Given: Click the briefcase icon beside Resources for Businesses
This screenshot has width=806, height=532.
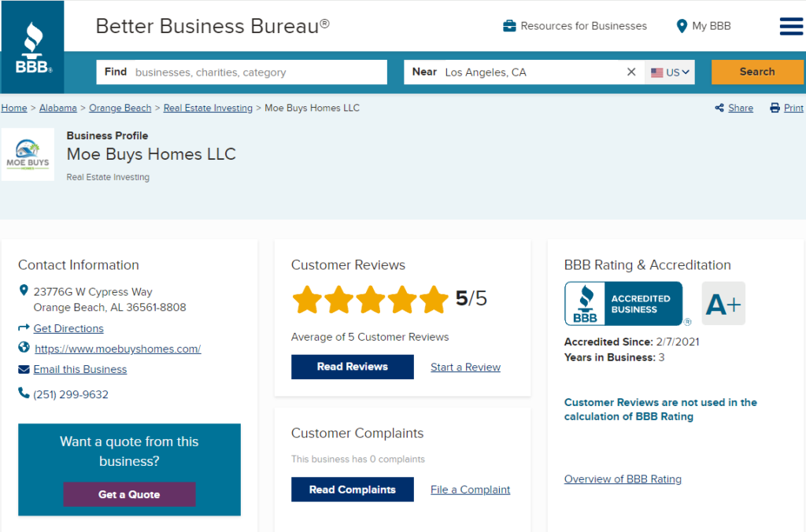Looking at the screenshot, I should (509, 26).
